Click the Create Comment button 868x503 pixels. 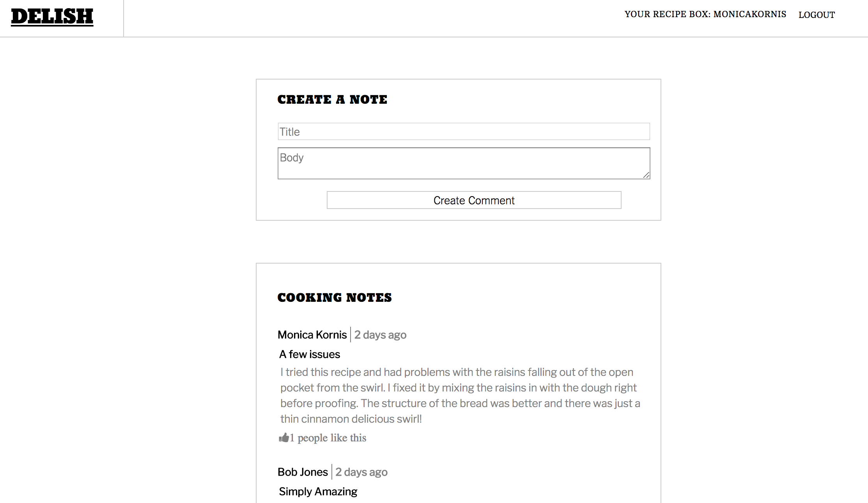(474, 200)
